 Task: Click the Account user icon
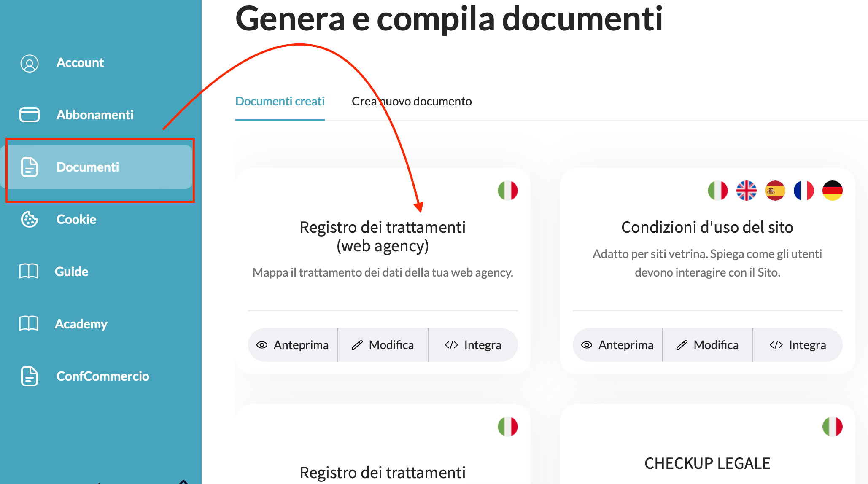click(x=30, y=63)
